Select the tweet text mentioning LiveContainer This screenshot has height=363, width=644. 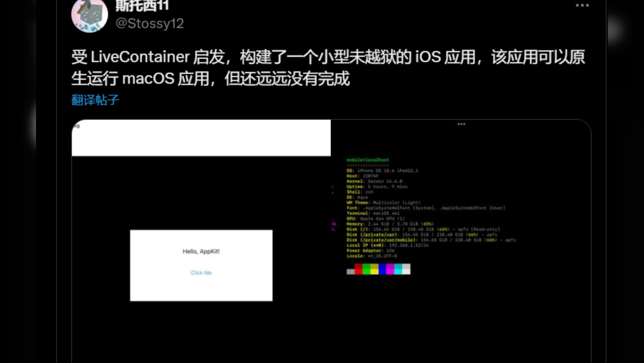tap(328, 68)
